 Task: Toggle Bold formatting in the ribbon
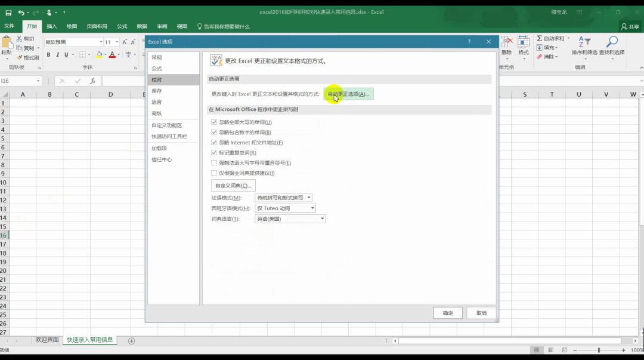pos(49,55)
